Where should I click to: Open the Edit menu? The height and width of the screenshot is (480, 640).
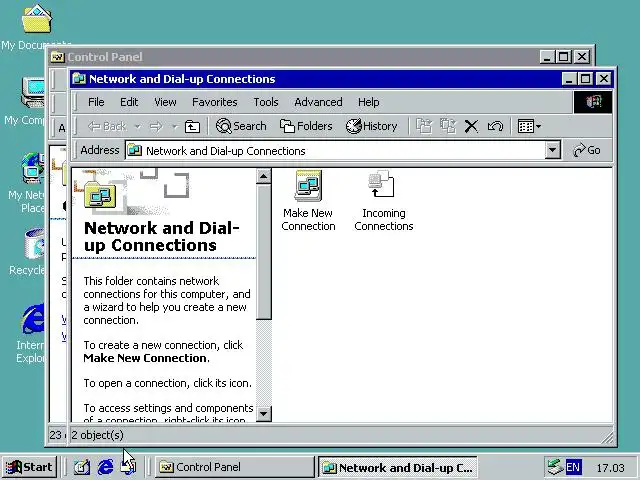point(129,102)
